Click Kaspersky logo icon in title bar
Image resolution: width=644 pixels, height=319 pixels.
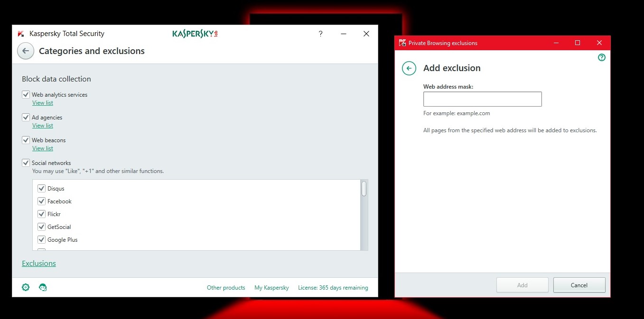point(21,34)
